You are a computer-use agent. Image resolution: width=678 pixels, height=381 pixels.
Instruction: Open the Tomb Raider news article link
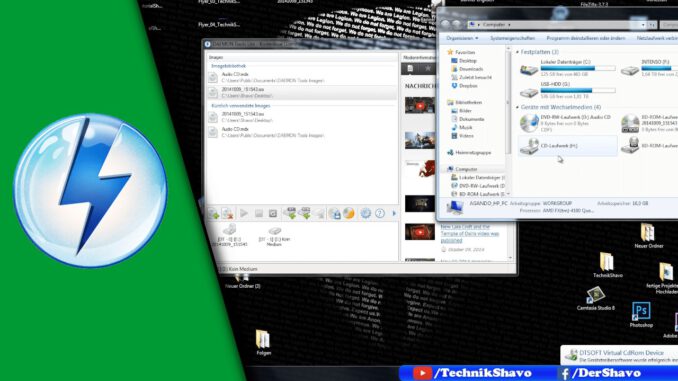point(470,234)
